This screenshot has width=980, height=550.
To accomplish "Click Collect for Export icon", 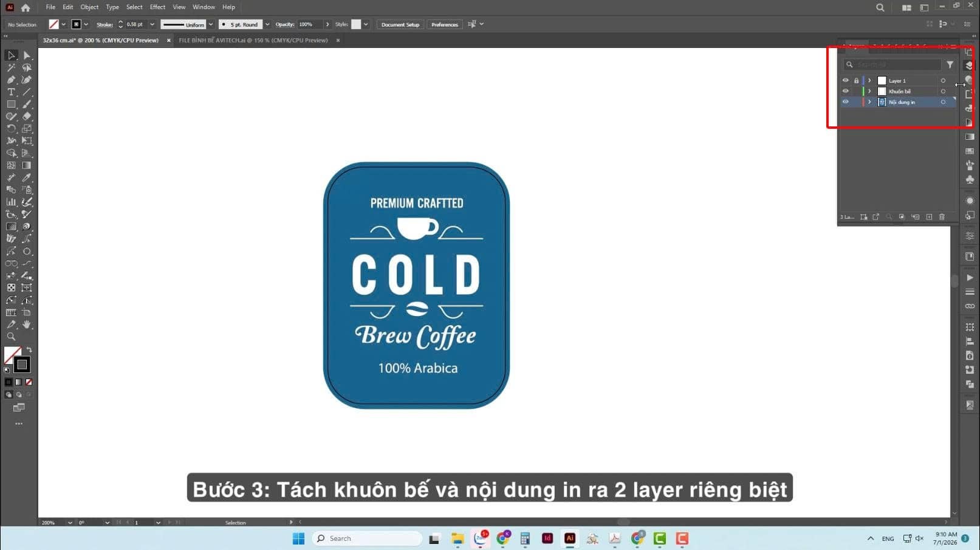I will coord(875,217).
